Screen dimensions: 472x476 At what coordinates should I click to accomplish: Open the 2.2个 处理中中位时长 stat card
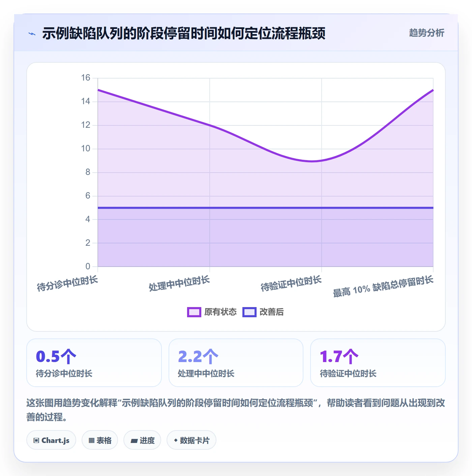point(236,363)
